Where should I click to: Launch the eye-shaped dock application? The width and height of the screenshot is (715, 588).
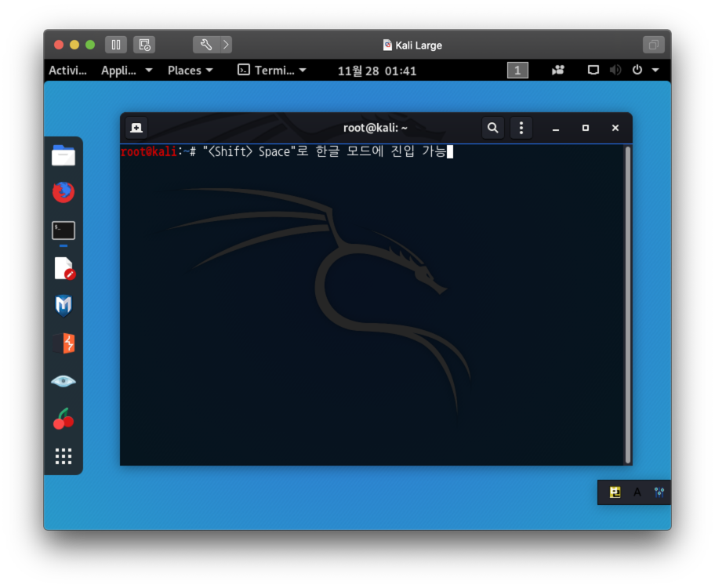point(64,381)
